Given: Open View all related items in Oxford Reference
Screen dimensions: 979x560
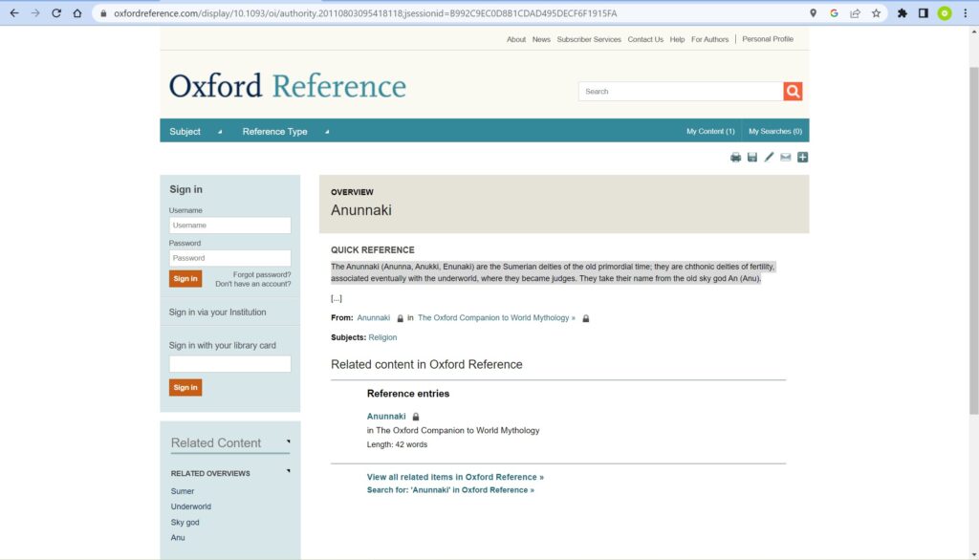Looking at the screenshot, I should point(455,477).
